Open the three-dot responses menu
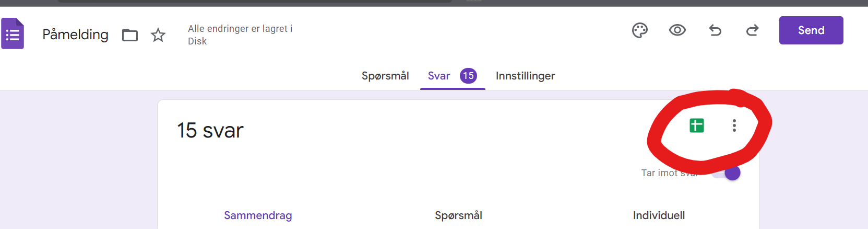Image resolution: width=868 pixels, height=229 pixels. point(734,125)
